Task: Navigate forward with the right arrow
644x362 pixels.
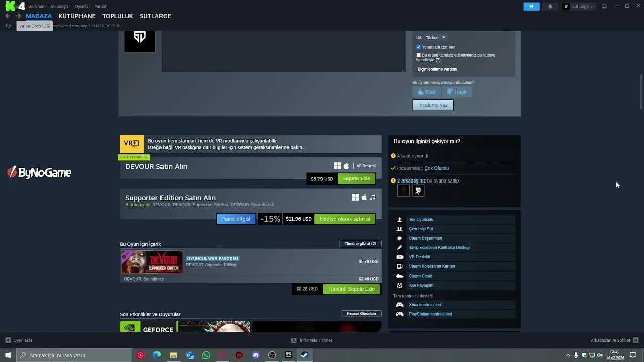Action: (18, 16)
